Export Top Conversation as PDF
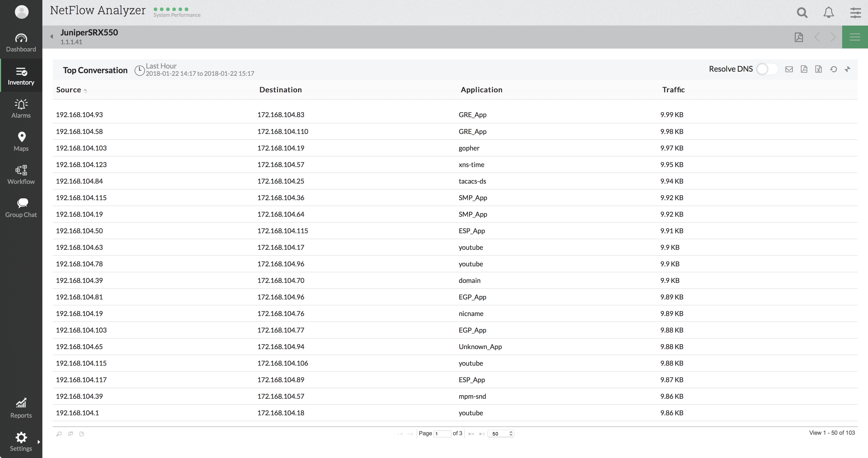Viewport: 868px width, 458px height. click(x=804, y=69)
